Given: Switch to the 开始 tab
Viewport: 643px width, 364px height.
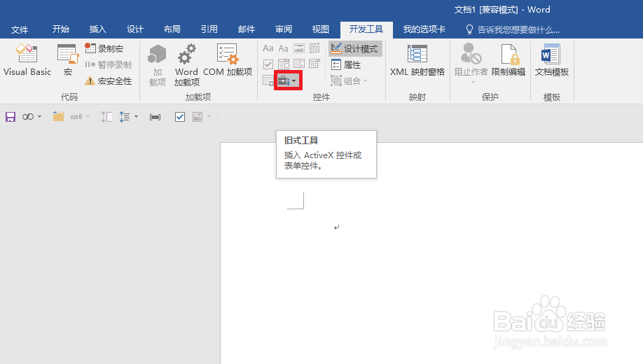Looking at the screenshot, I should [x=61, y=29].
